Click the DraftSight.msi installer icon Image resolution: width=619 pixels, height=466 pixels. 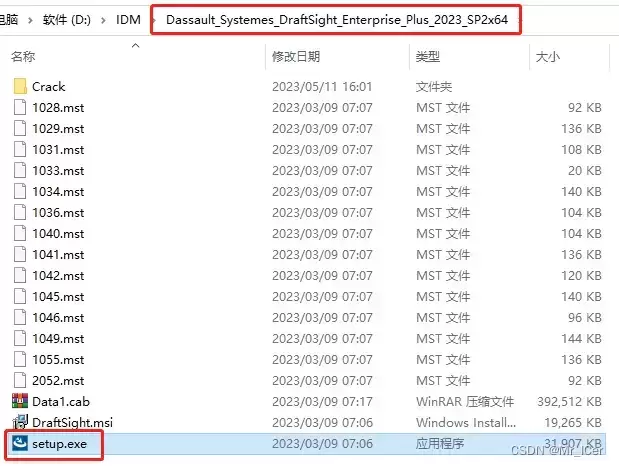pyautogui.click(x=20, y=422)
